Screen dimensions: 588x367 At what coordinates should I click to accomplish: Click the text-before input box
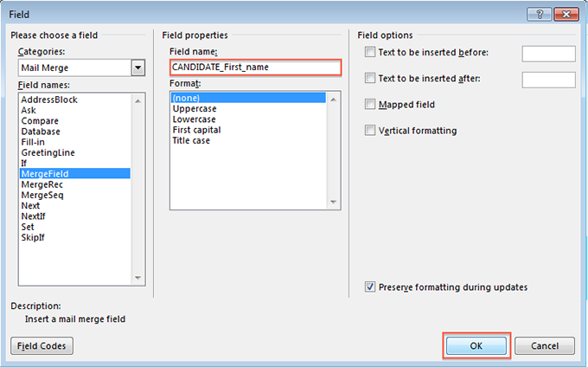coord(548,54)
